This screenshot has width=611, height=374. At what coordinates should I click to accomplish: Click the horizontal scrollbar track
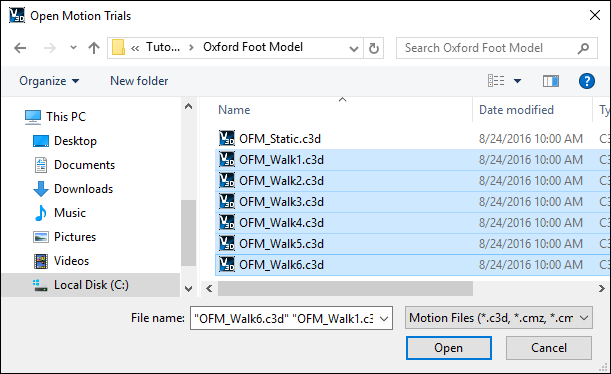[536, 289]
